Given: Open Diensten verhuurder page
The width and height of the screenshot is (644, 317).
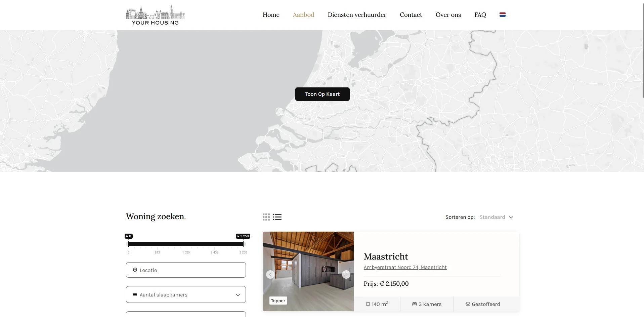Looking at the screenshot, I should 357,15.
